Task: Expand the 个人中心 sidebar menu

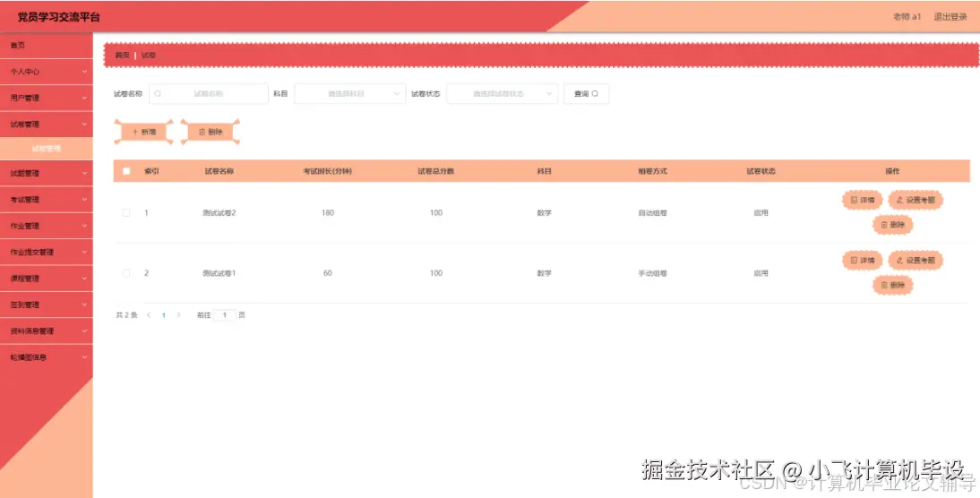Action: [x=47, y=72]
